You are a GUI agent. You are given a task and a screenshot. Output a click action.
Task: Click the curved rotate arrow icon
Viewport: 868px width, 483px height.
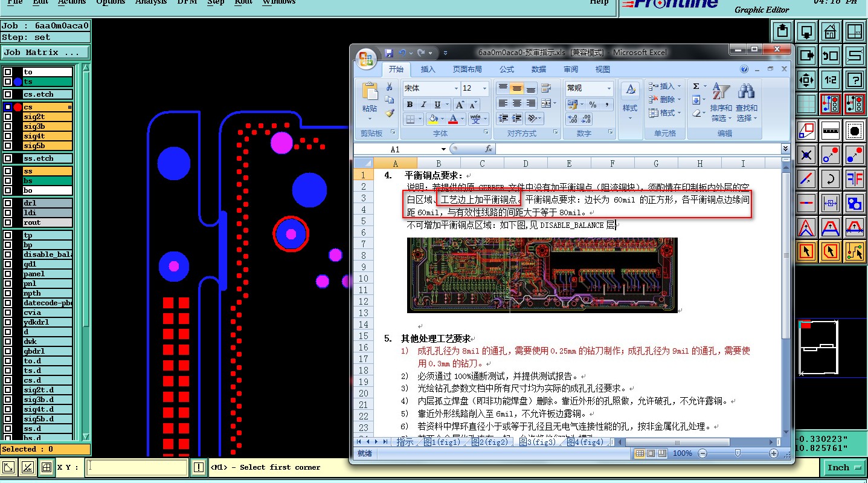831,179
